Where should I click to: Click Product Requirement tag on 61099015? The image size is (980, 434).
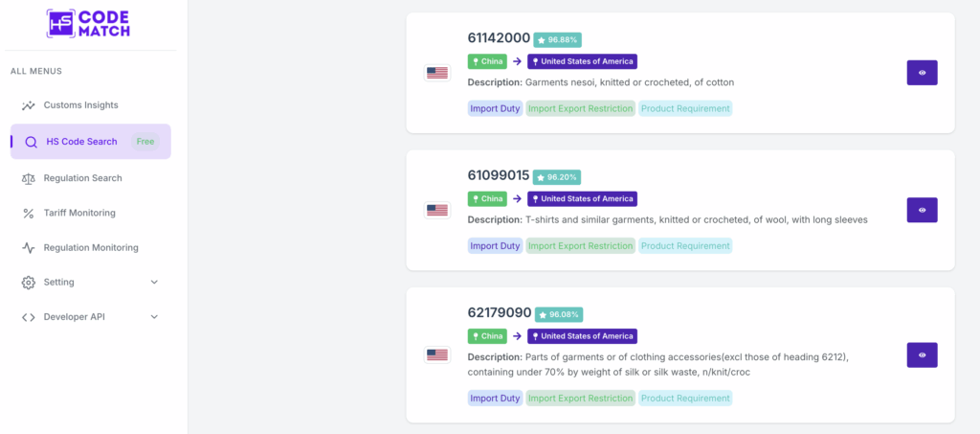pos(684,246)
